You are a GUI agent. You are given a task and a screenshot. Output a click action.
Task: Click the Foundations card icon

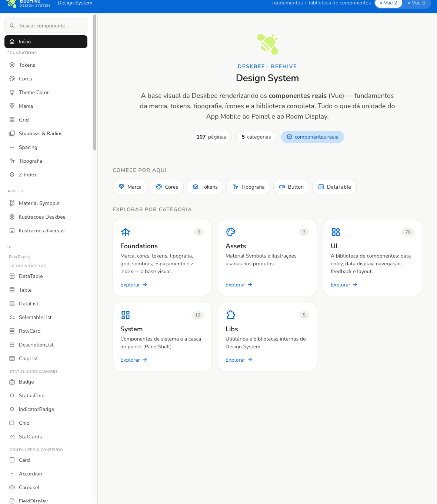126,232
